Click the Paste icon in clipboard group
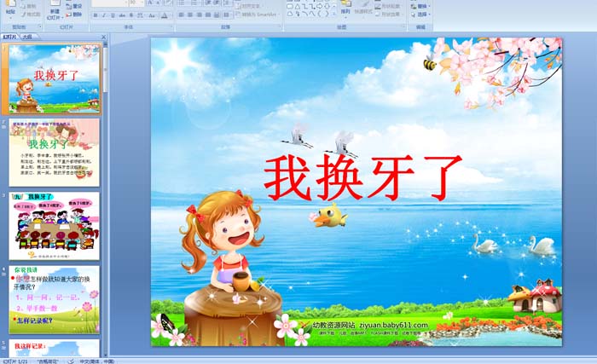This screenshot has width=597, height=364. click(x=10, y=9)
